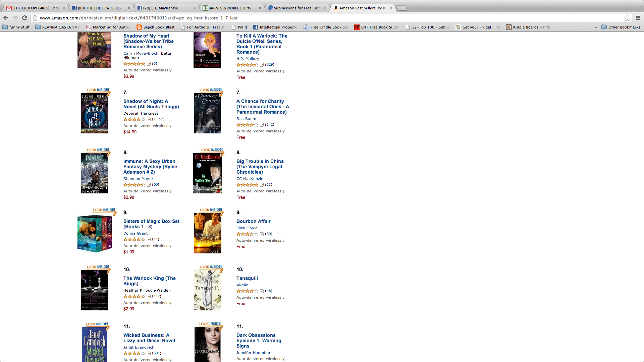Open the author link Donna Grant

coord(136,233)
